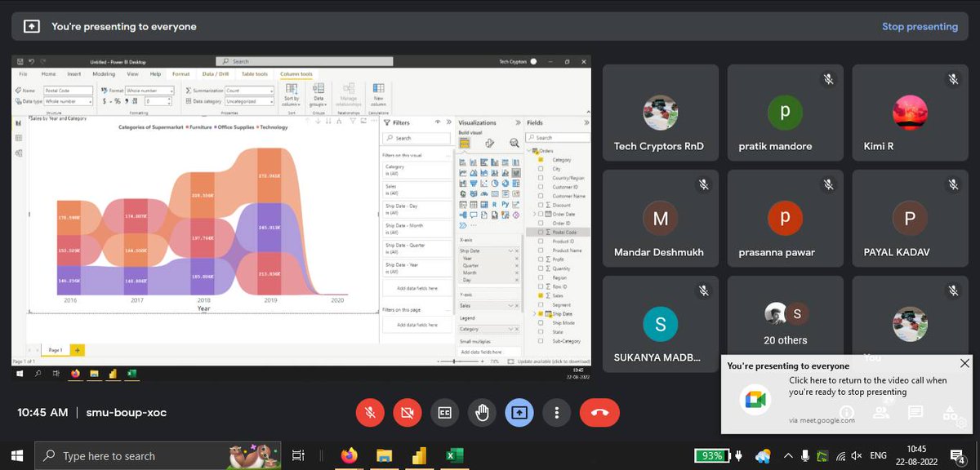Enable captions with the CC button
Viewport: 980px width, 470px height.
(x=444, y=412)
